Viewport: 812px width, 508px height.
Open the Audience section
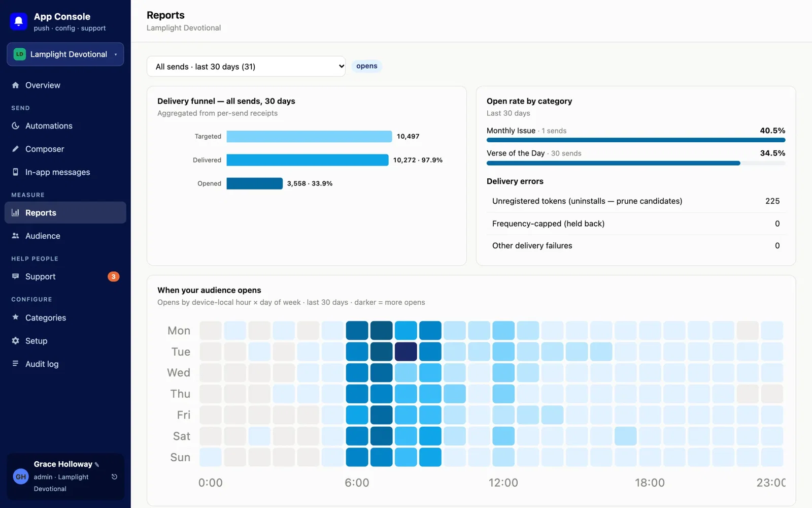pos(65,236)
